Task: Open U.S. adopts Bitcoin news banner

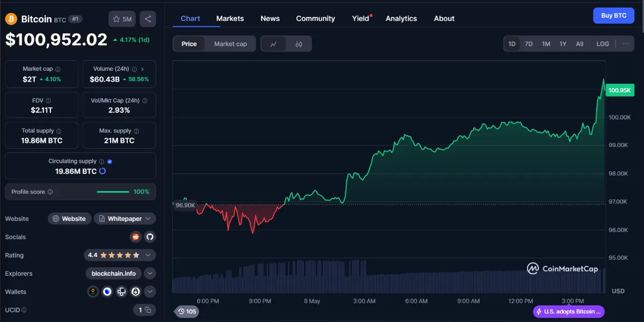Action: 569,311
